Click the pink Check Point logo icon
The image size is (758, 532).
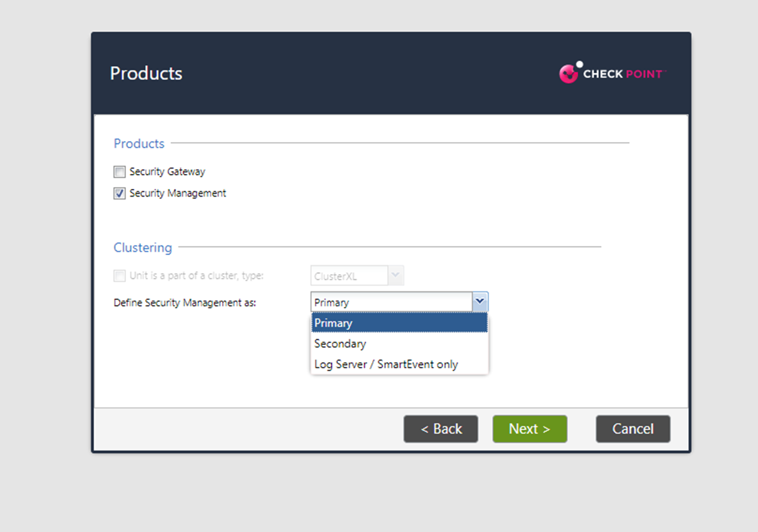point(569,73)
